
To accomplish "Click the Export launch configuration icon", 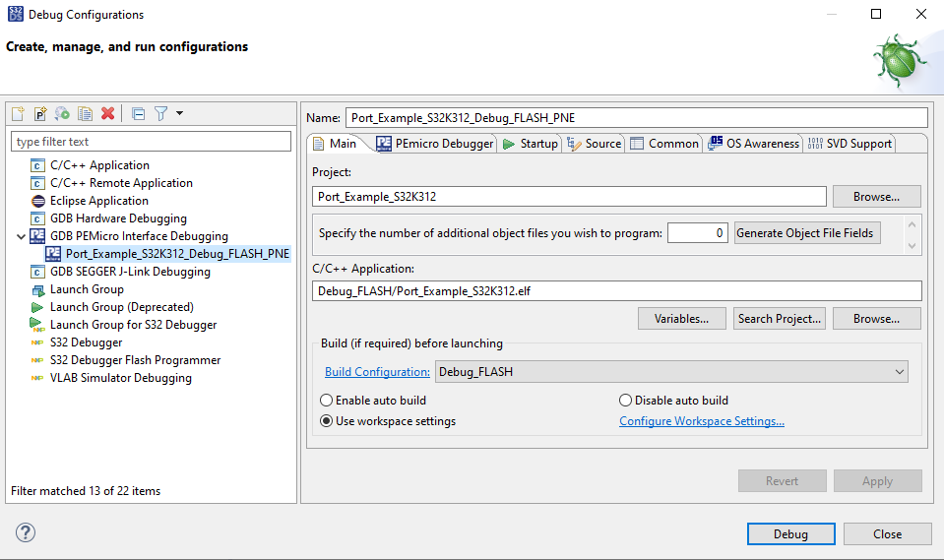I will point(62,114).
